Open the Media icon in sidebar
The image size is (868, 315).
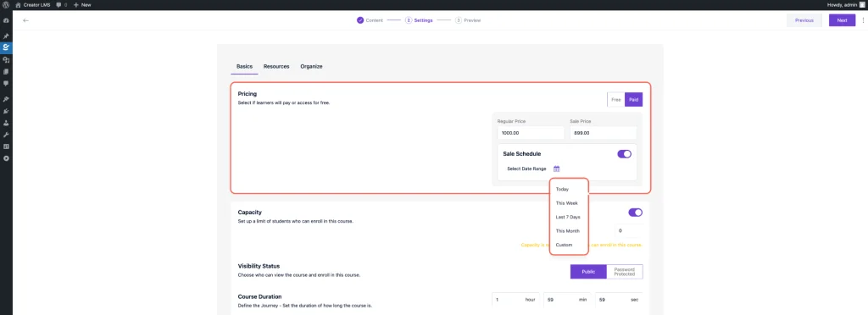[6, 59]
